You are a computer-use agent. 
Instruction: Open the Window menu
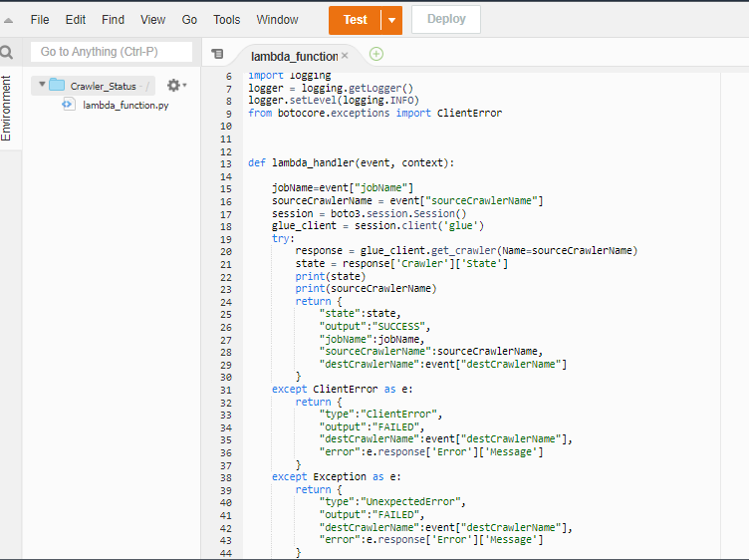pos(277,20)
